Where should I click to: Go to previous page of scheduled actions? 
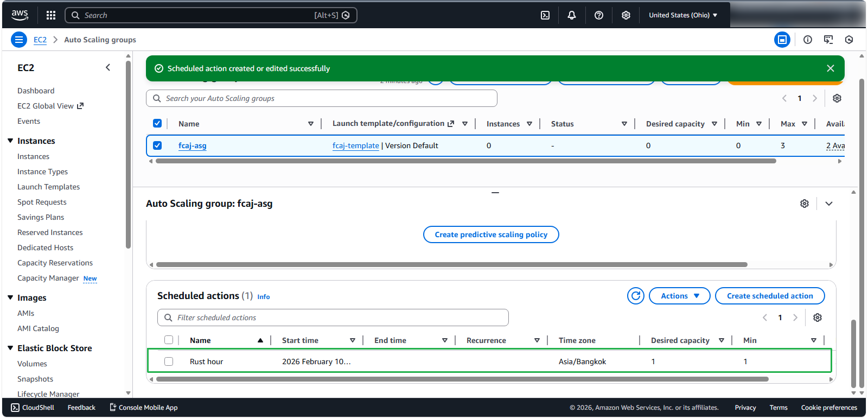coord(765,318)
